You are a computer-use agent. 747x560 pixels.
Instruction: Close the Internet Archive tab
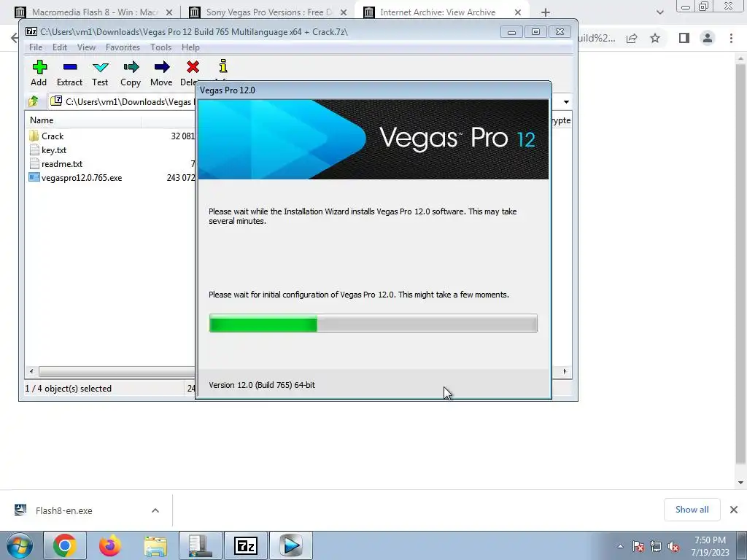tap(518, 12)
